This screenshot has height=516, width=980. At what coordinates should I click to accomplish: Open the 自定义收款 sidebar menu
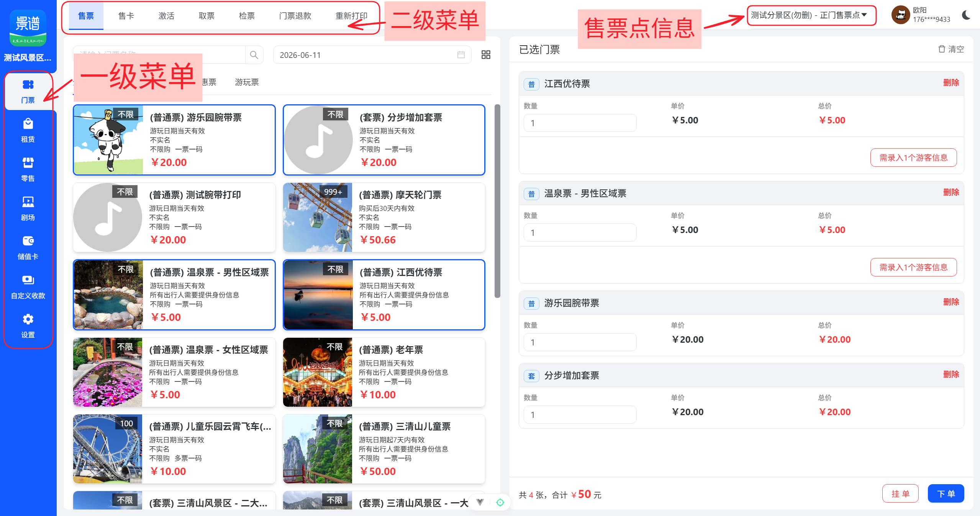(x=28, y=287)
